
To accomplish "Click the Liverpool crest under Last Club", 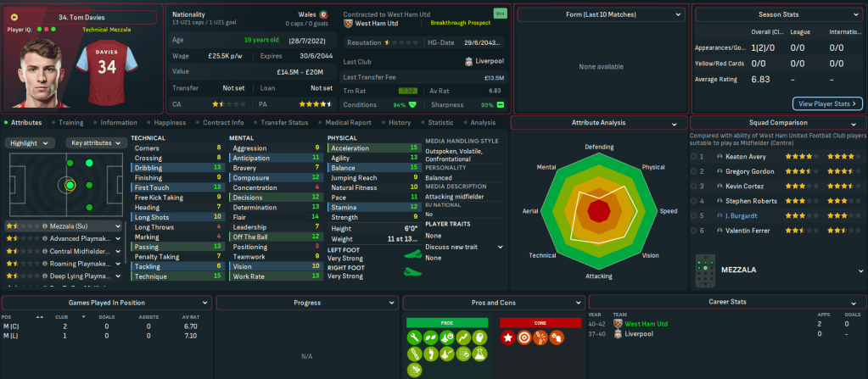I will point(468,61).
